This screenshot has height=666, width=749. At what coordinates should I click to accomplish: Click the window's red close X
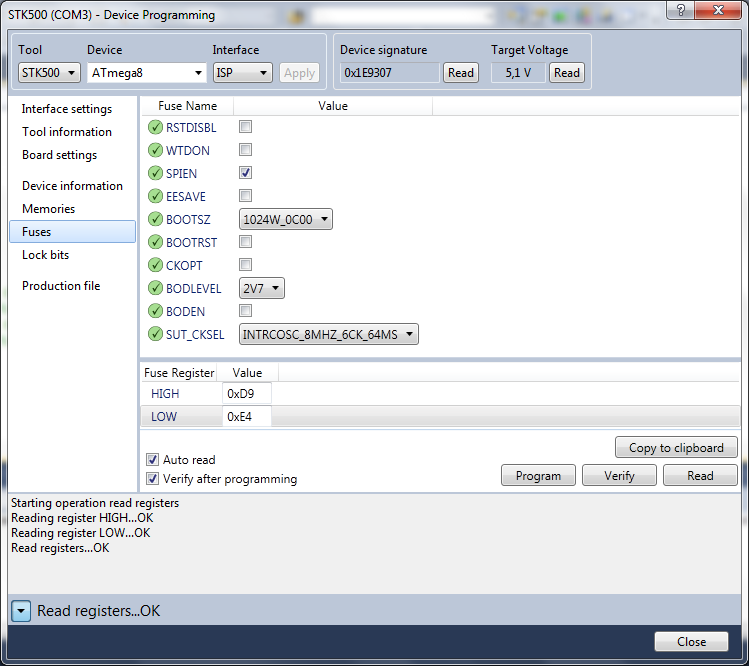coord(718,10)
